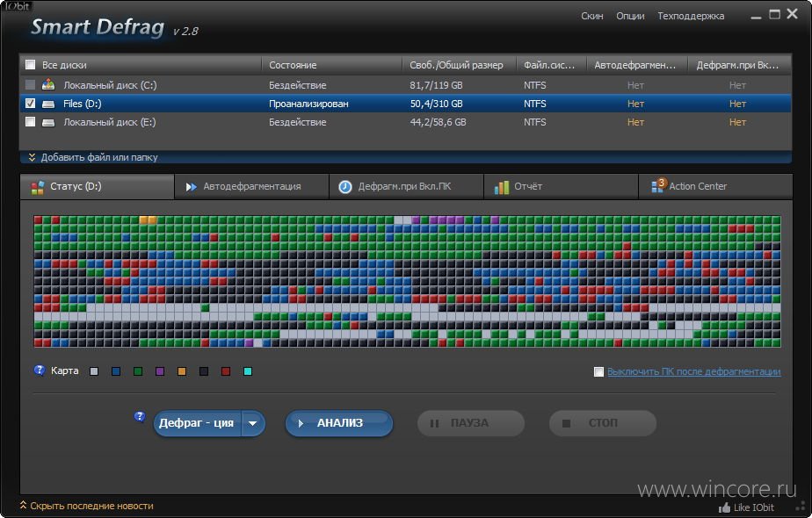Collapse Скрыть последние новости
Image resolution: width=812 pixels, height=518 pixels.
86,506
